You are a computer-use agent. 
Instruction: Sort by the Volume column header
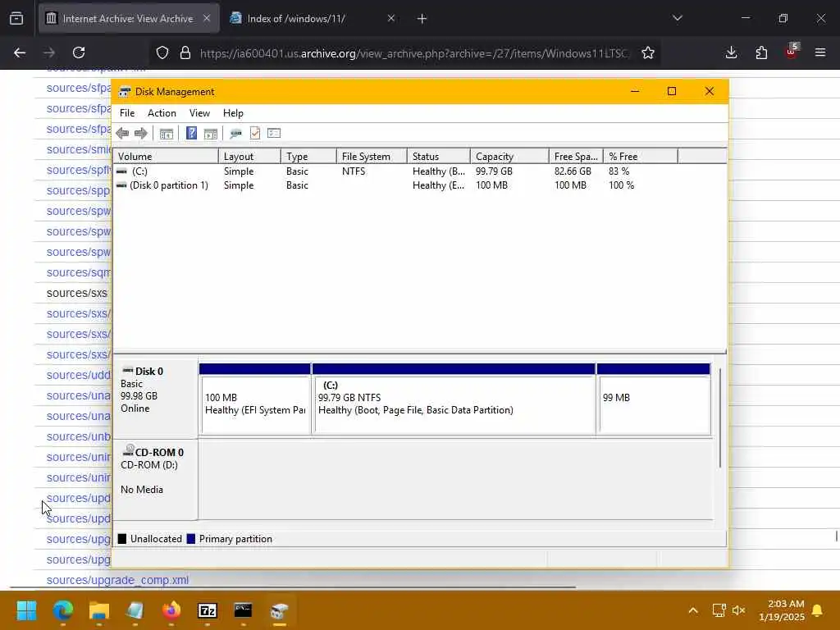pyautogui.click(x=166, y=157)
